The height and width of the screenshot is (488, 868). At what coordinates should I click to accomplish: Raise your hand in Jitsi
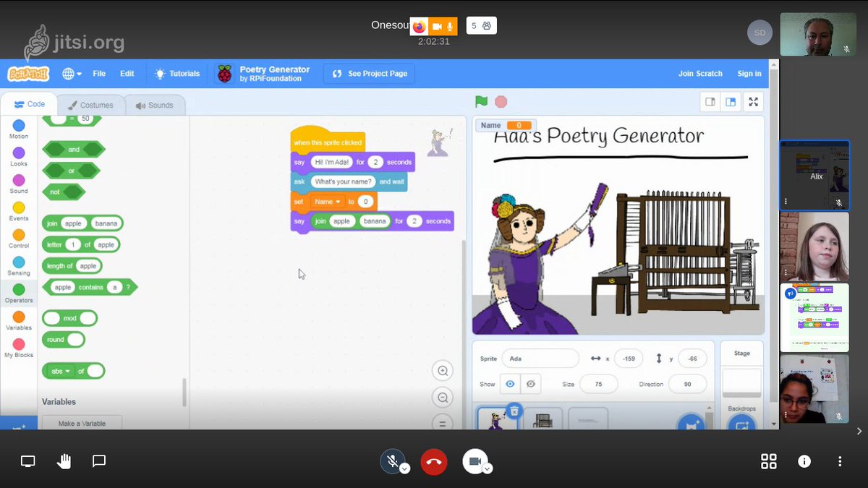64,461
